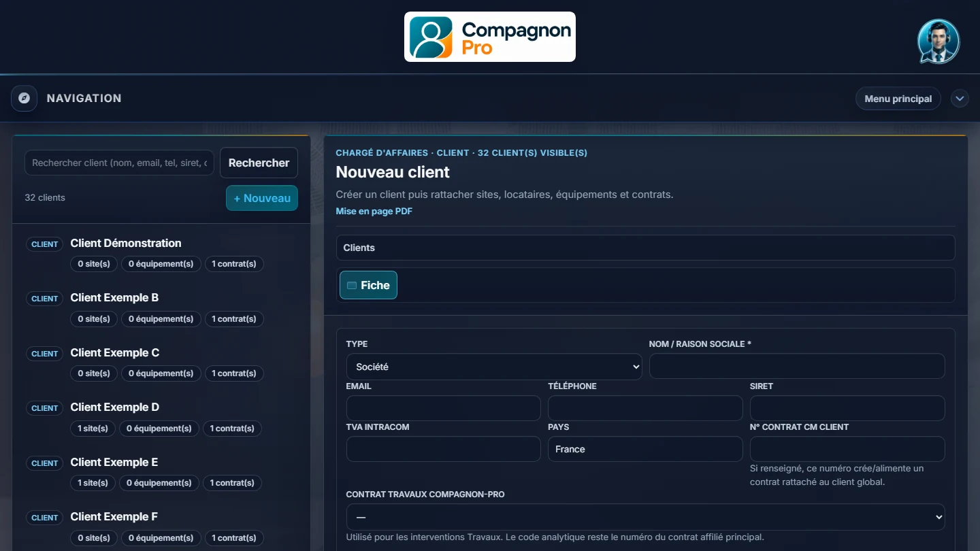Click CLIENT badge of Client Exemple D

coord(45,408)
